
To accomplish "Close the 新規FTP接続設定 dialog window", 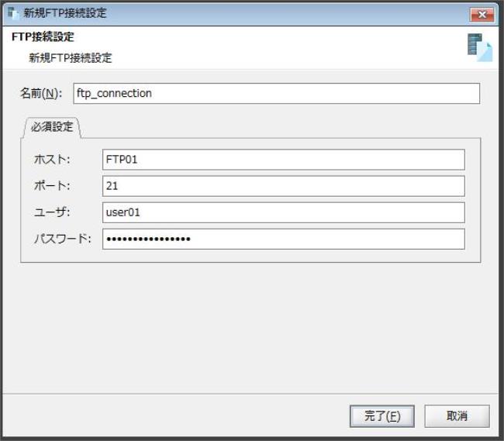I will [482, 14].
